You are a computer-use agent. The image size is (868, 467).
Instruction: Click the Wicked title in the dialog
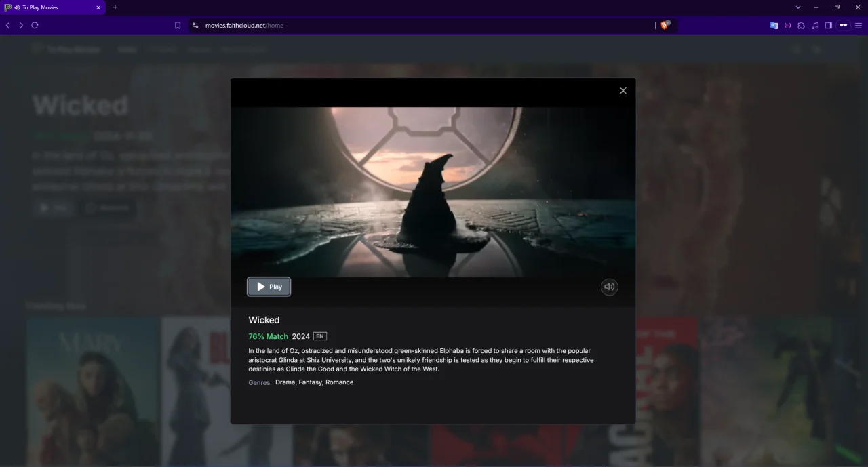(264, 320)
